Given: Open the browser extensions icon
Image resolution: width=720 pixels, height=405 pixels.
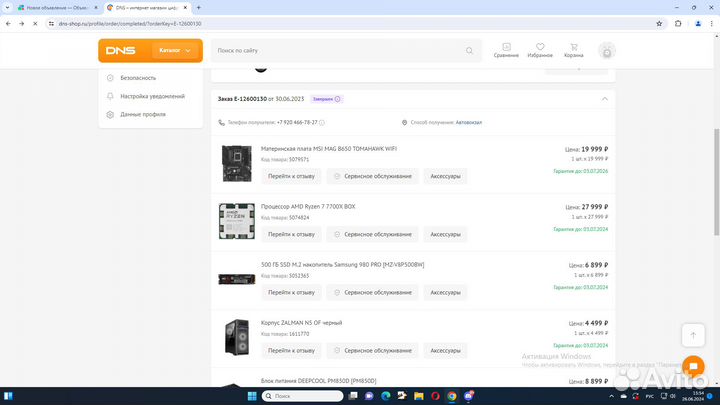Looking at the screenshot, I should tap(678, 23).
